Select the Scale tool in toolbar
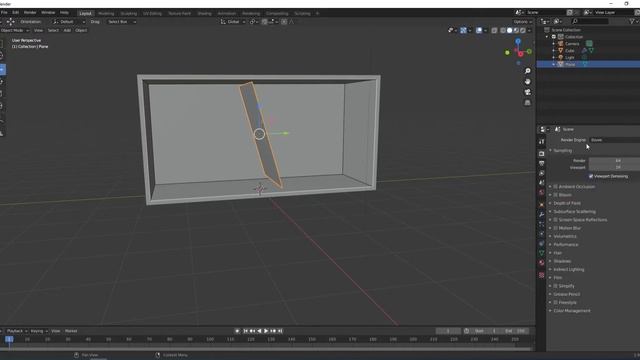This screenshot has height=360, width=640. pos(2,94)
